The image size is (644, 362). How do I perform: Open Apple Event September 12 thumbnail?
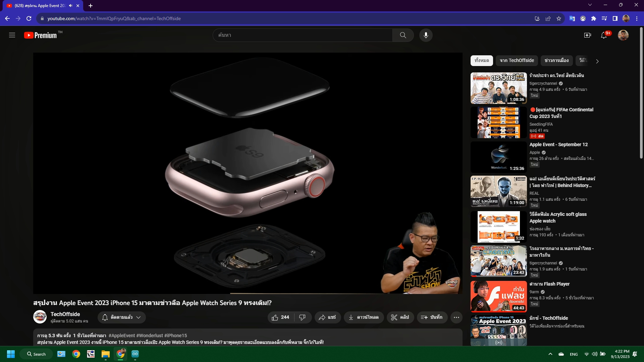498,157
